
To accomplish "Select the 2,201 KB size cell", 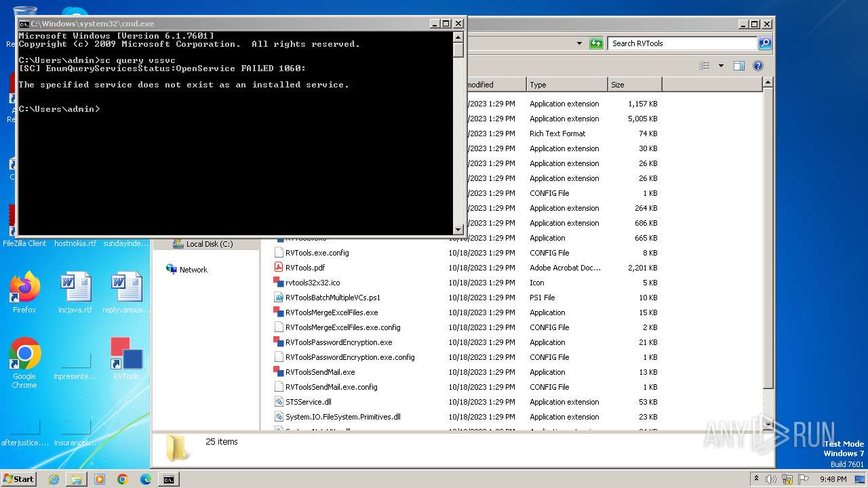I will [x=642, y=268].
